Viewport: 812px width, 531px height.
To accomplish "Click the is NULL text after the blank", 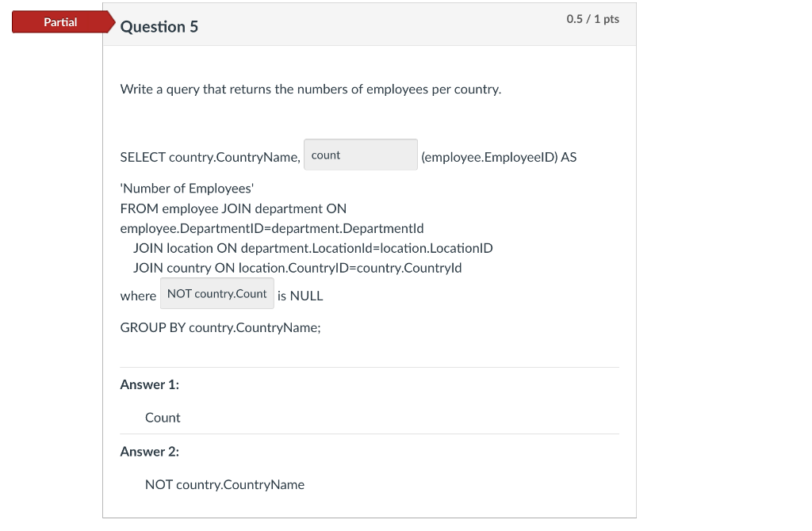I will [x=301, y=296].
